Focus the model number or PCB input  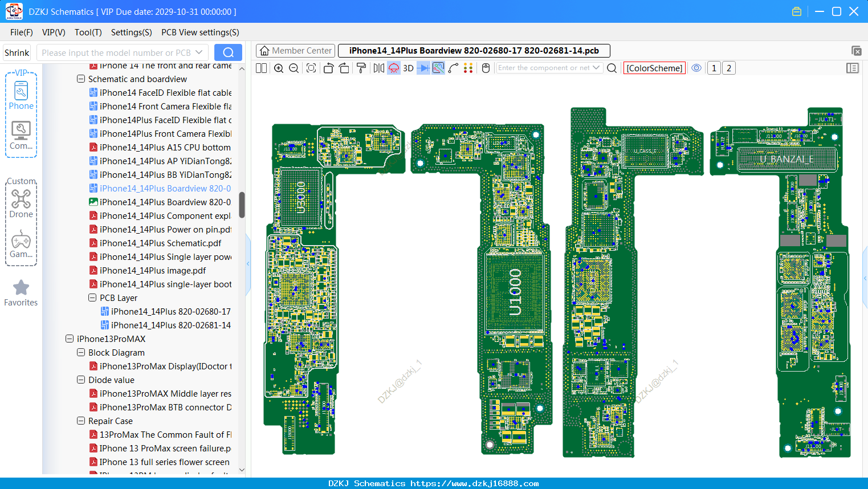(122, 52)
